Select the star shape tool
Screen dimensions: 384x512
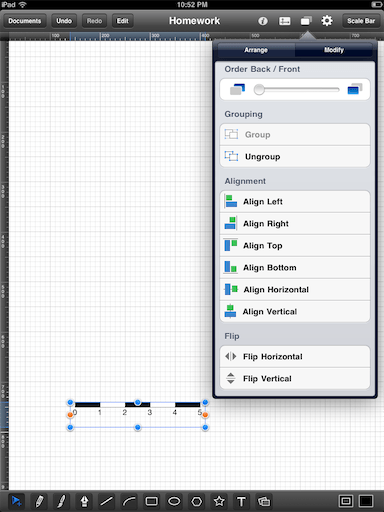219,501
